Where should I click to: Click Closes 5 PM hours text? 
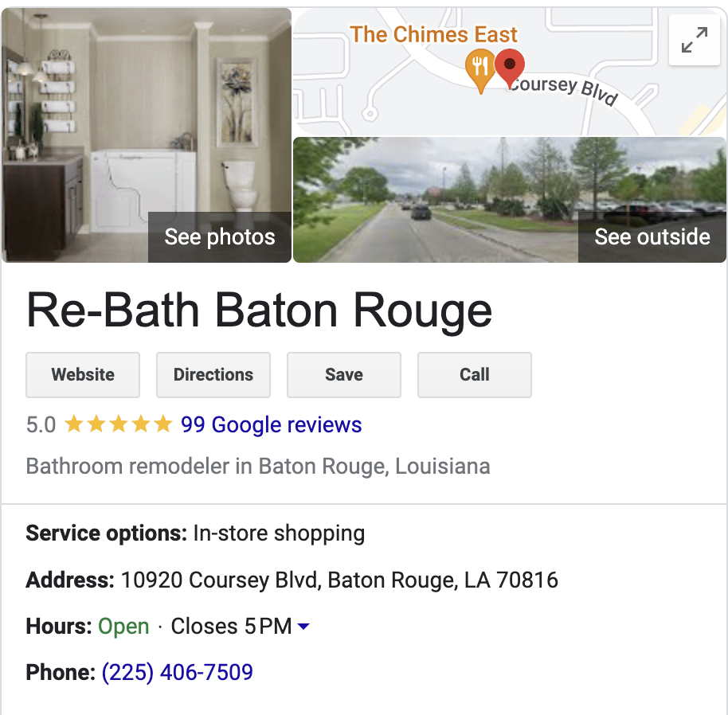pos(231,627)
